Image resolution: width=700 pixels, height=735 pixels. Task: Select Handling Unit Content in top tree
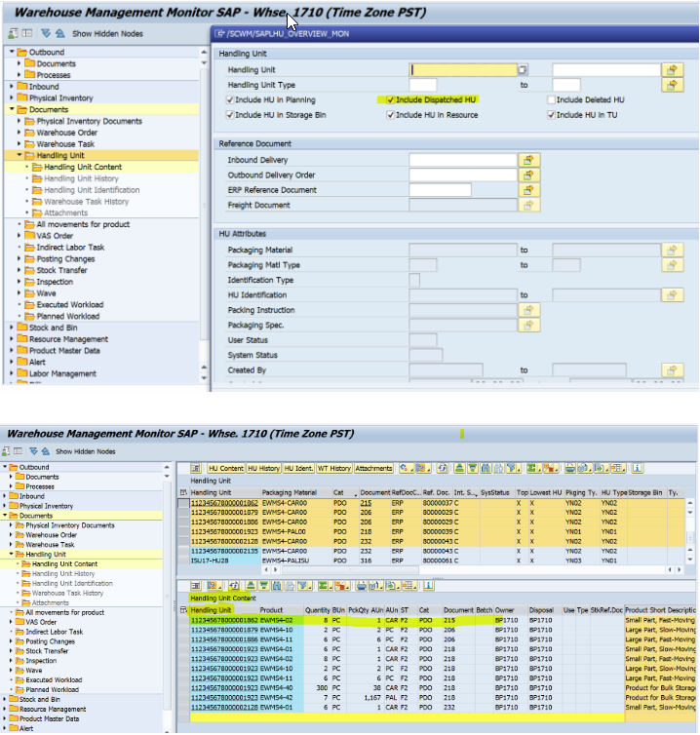click(x=83, y=167)
